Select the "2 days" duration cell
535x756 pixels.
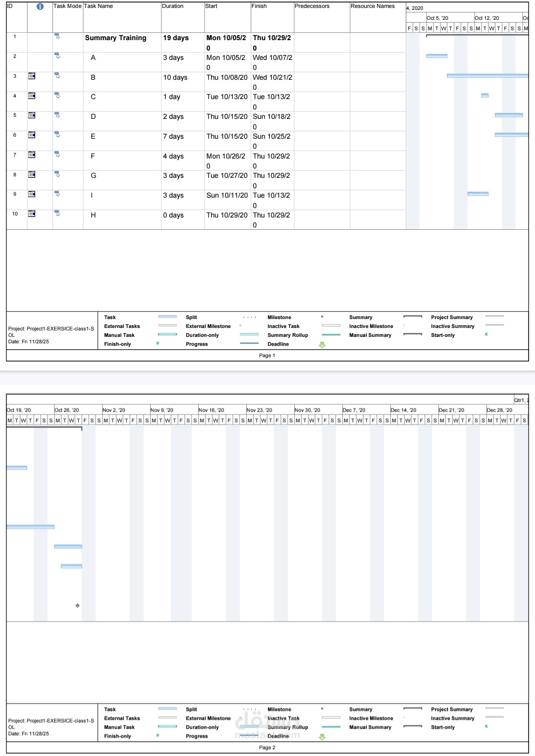click(183, 121)
